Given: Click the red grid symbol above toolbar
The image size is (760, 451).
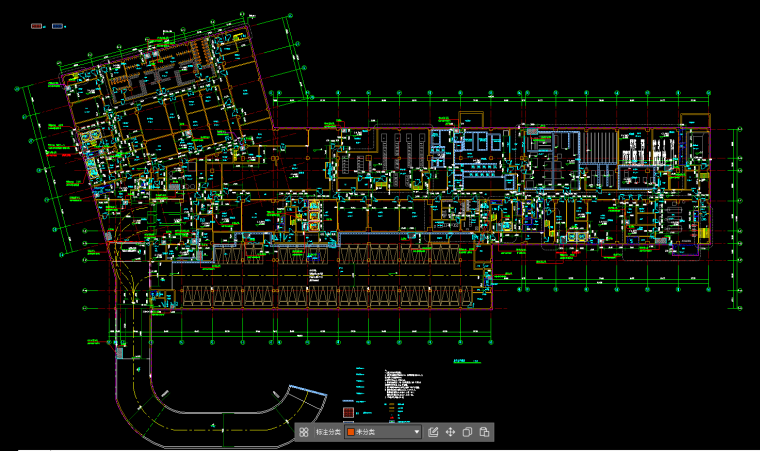Looking at the screenshot, I should (x=349, y=411).
